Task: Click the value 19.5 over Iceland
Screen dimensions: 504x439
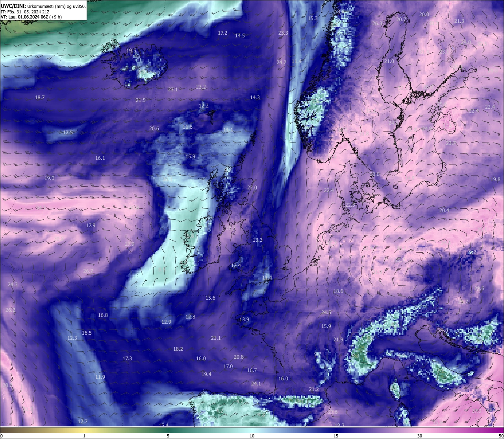Action: coord(131,51)
